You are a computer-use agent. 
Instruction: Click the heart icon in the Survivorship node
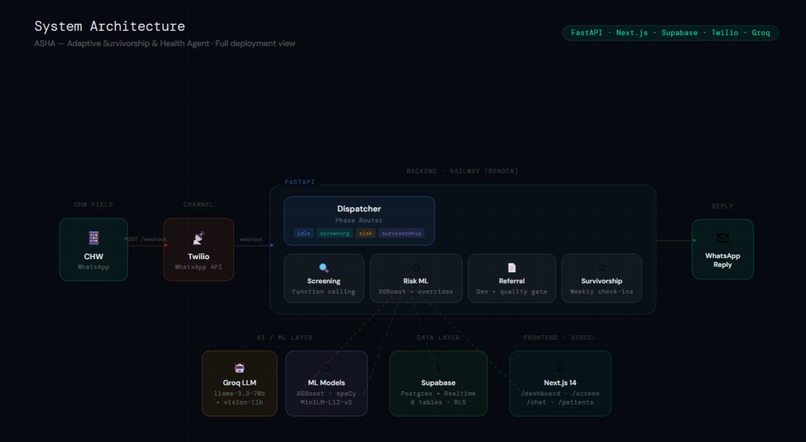point(601,267)
